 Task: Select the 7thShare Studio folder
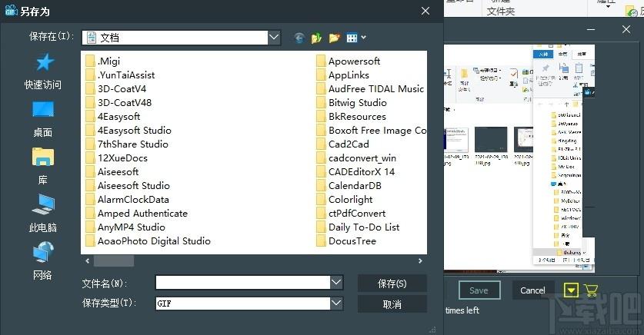pos(127,144)
